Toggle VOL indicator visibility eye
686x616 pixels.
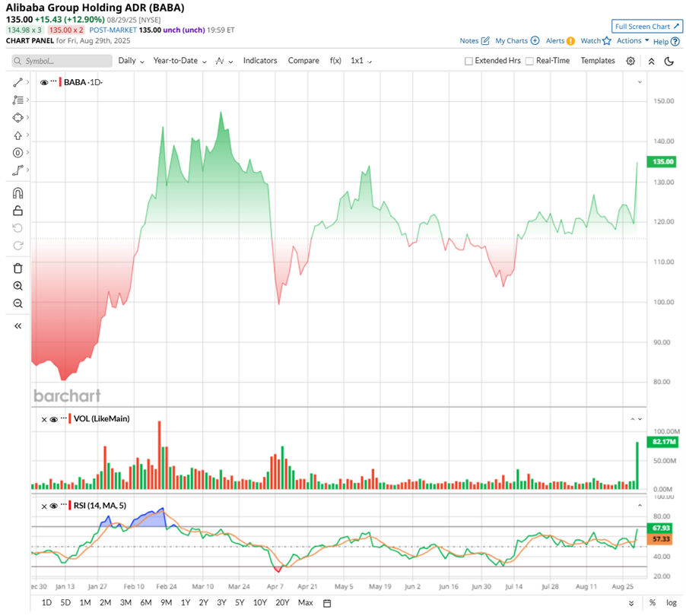point(54,419)
